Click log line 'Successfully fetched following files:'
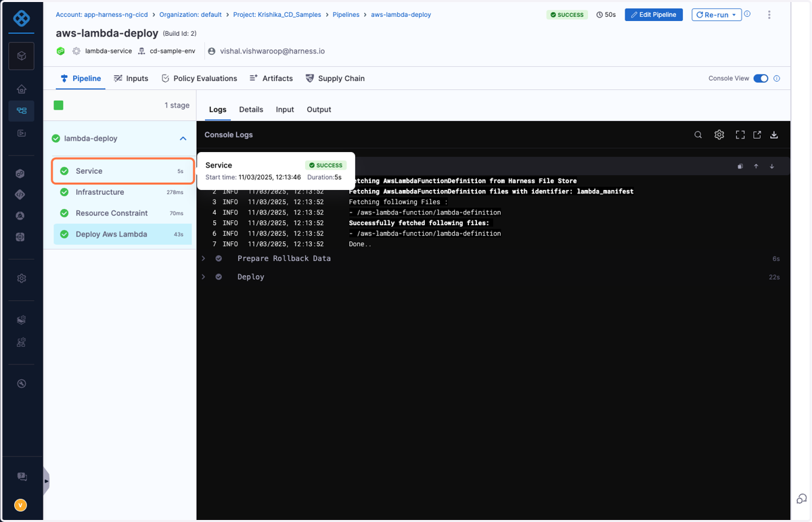Image resolution: width=812 pixels, height=522 pixels. coord(419,223)
